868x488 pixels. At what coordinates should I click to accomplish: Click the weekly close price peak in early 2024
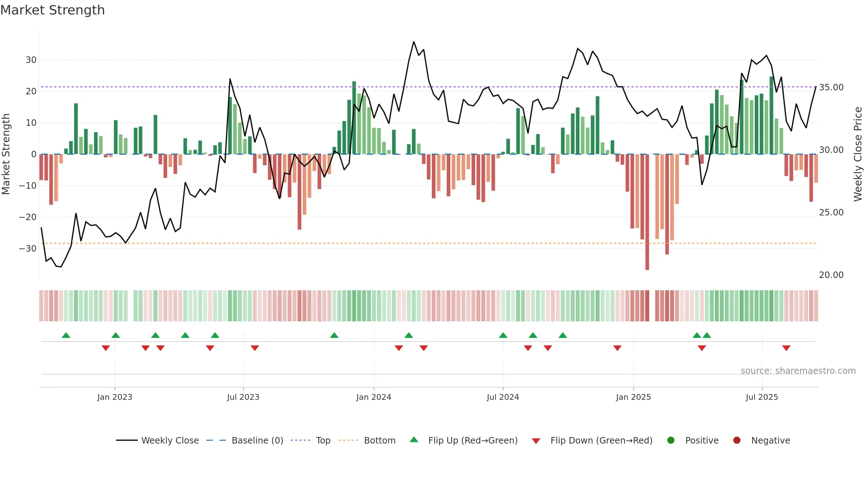[414, 42]
